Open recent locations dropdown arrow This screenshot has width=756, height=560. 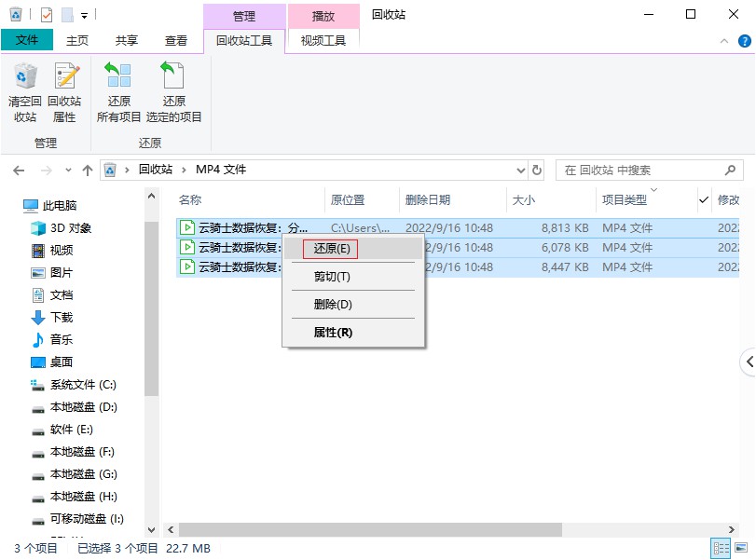tap(67, 171)
